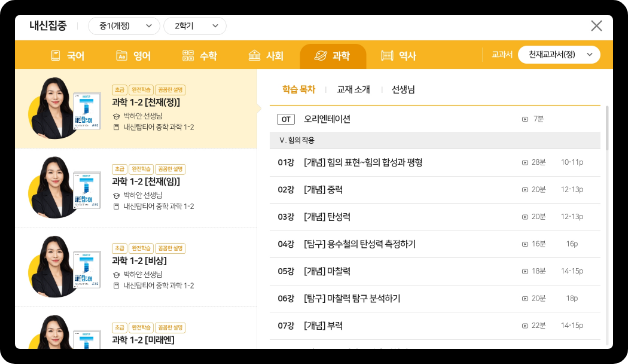The height and width of the screenshot is (364, 628).
Task: Click the teacher icon in 천재(정) course
Action: pyautogui.click(x=116, y=117)
